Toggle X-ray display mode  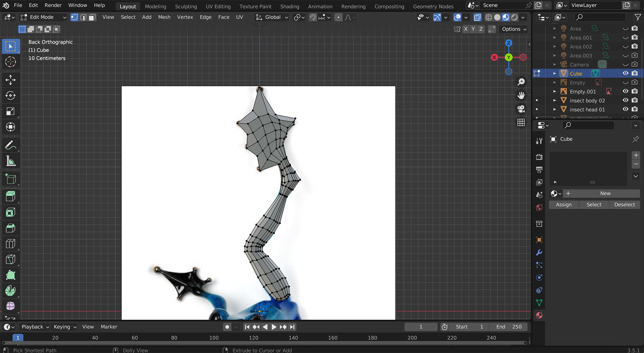477,17
